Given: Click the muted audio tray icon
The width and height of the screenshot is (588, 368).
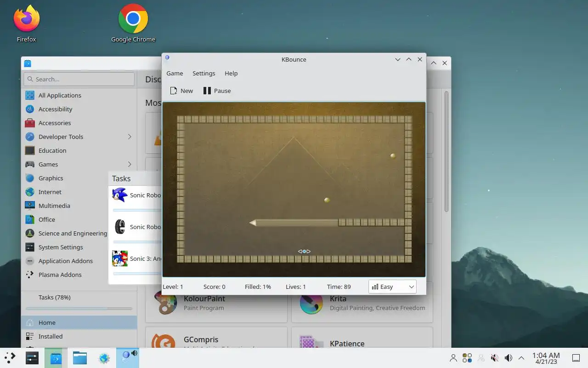Looking at the screenshot, I should [x=495, y=358].
